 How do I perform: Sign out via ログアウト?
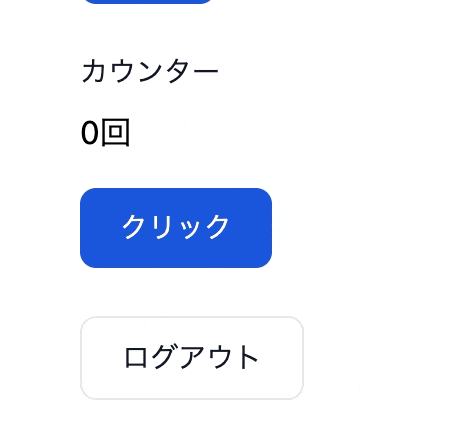[192, 358]
